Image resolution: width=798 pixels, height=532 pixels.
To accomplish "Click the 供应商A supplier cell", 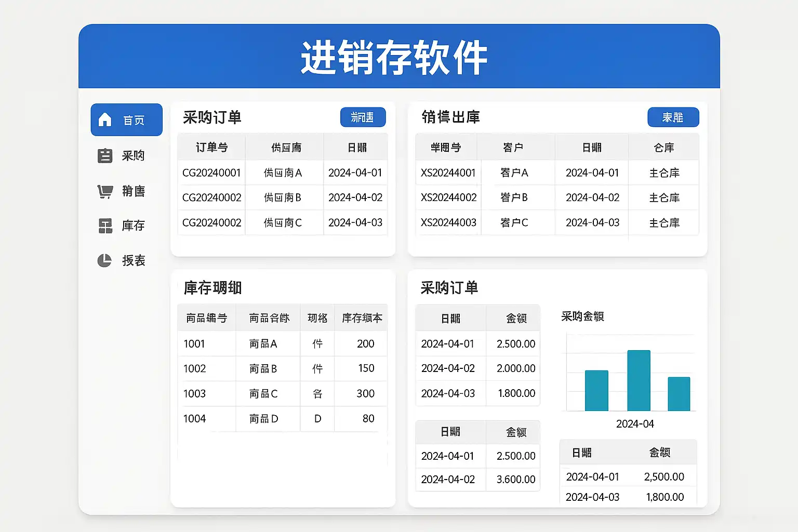I will coord(283,172).
